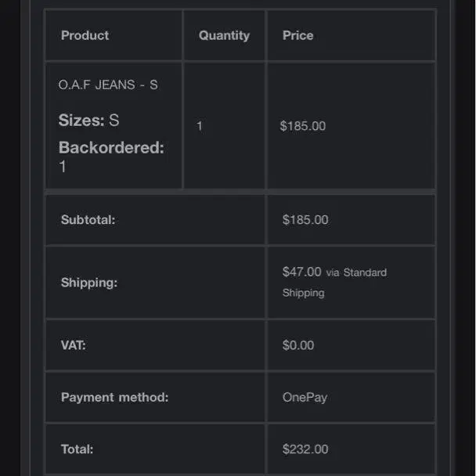Screen dimensions: 476x476
Task: Click the VAT label
Action: [x=73, y=345]
